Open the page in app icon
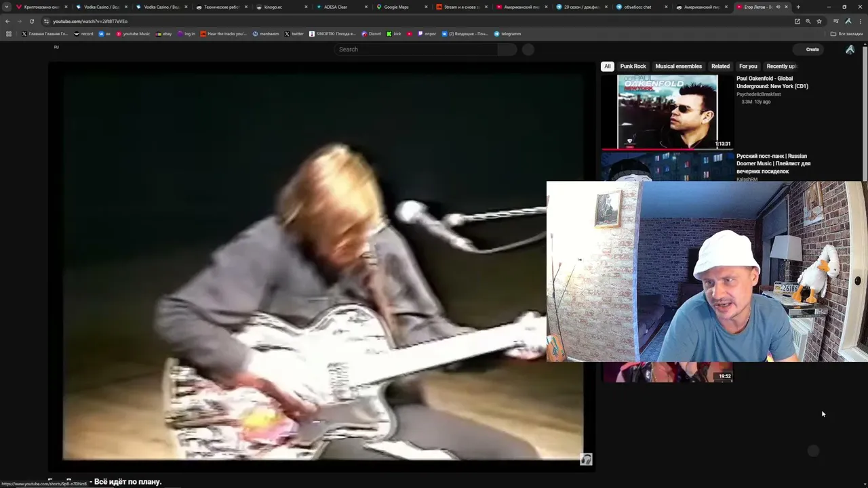 pos(797,21)
